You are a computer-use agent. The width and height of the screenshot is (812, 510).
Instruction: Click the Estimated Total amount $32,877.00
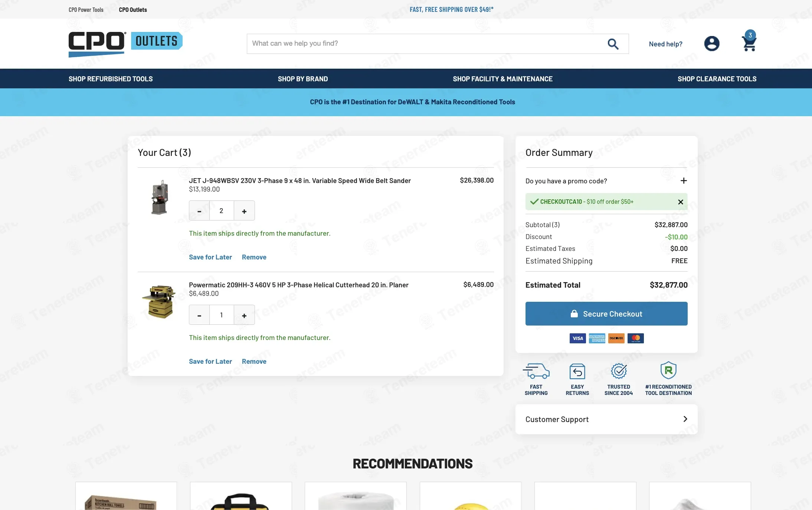pyautogui.click(x=668, y=285)
